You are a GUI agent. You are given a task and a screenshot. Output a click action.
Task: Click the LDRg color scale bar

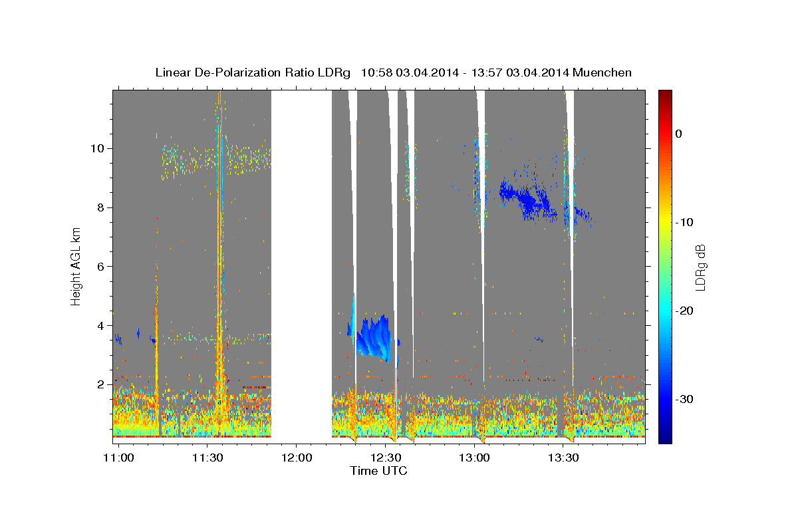pyautogui.click(x=665, y=267)
